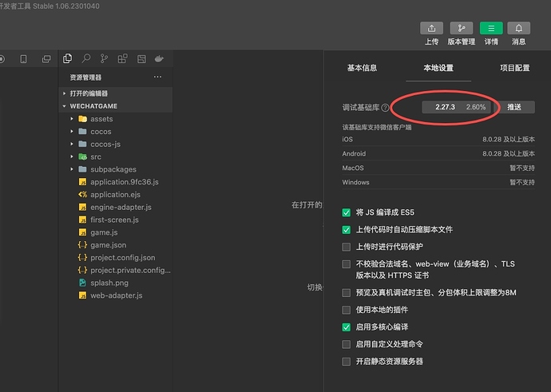Click the Upload (上传) toolbar icon

[431, 28]
